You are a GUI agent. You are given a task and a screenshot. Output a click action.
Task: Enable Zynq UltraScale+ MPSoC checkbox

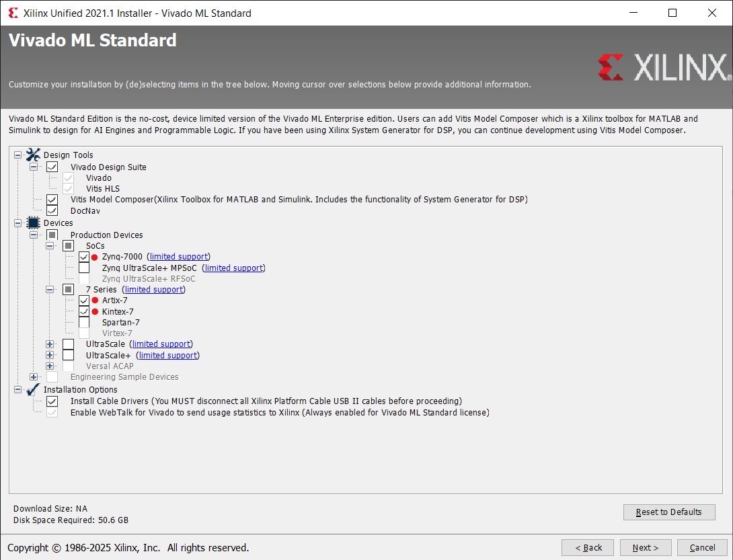coord(84,268)
